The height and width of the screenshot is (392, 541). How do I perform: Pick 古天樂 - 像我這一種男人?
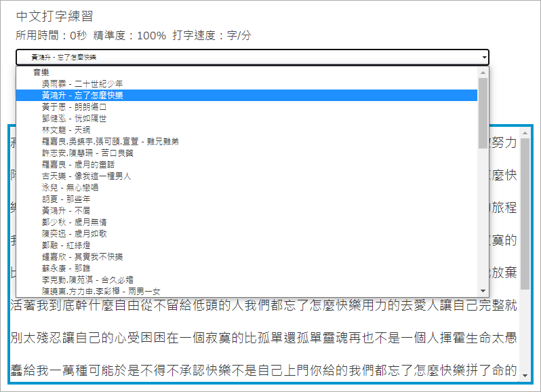point(247,176)
